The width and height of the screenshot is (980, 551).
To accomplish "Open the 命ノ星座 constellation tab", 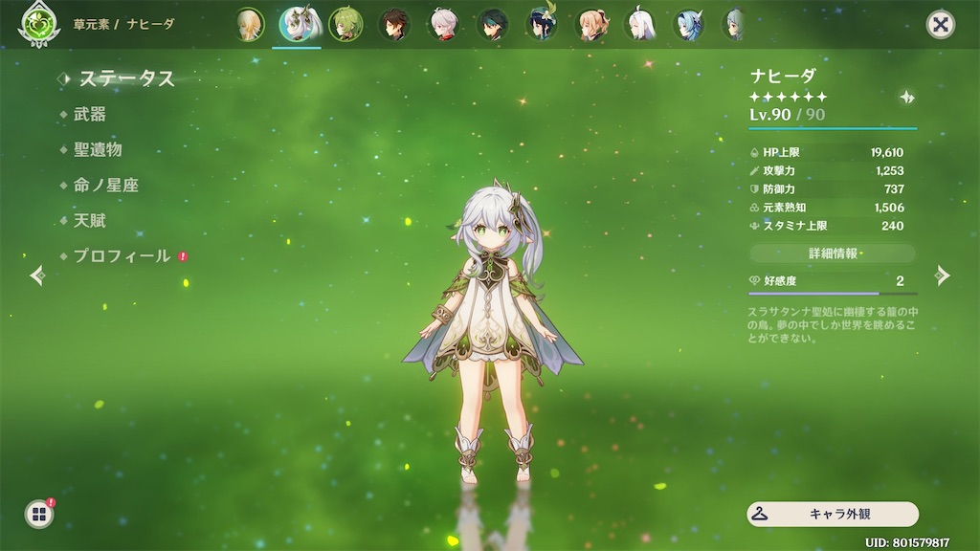I will 105,185.
